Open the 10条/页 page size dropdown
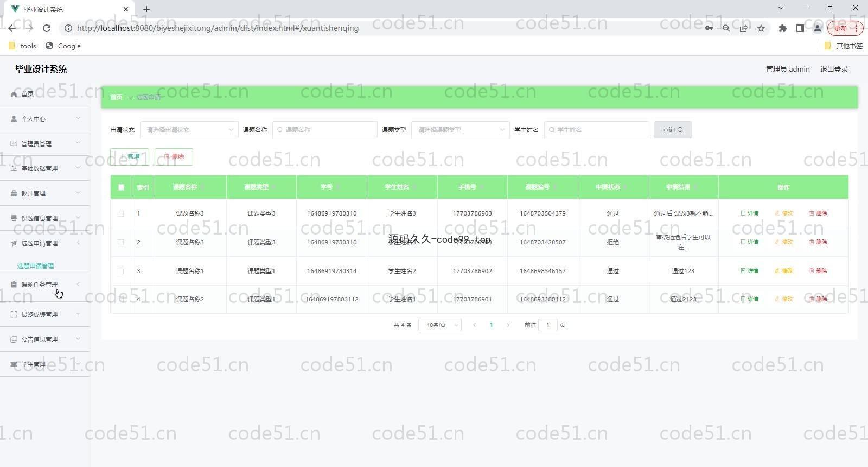Image resolution: width=868 pixels, height=467 pixels. (x=440, y=325)
